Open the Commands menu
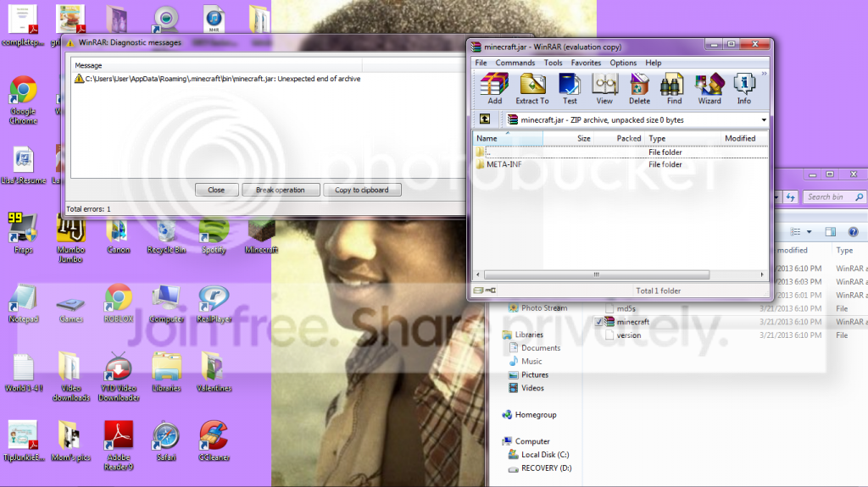 (515, 63)
